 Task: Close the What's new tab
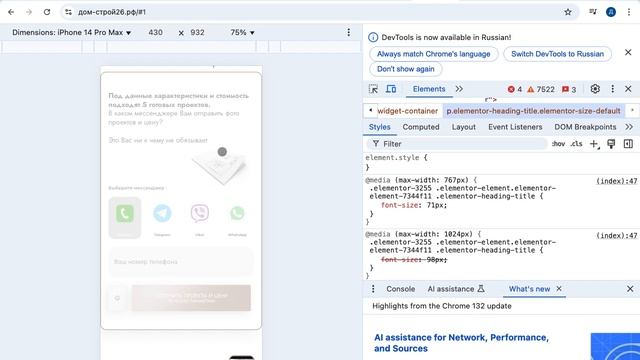(559, 288)
